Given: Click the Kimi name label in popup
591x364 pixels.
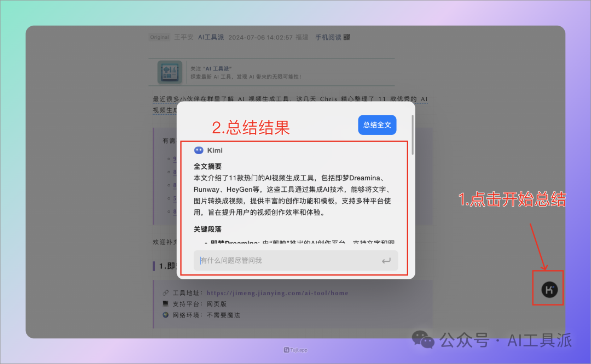Looking at the screenshot, I should pos(215,150).
